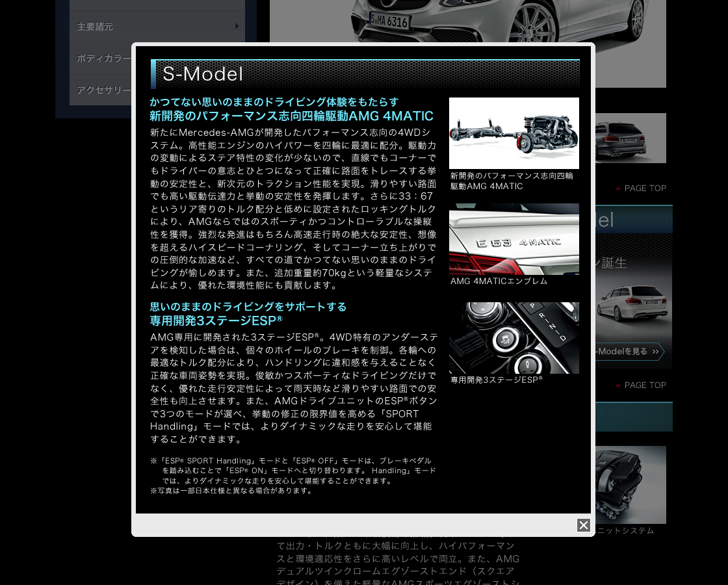The image size is (728, 585).
Task: Click the double chevron on S-Modelを見る button
Action: click(655, 352)
